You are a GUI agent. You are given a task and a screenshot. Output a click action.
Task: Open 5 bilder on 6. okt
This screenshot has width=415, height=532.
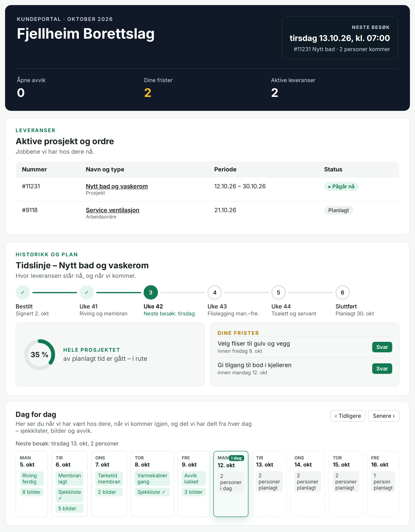click(69, 508)
